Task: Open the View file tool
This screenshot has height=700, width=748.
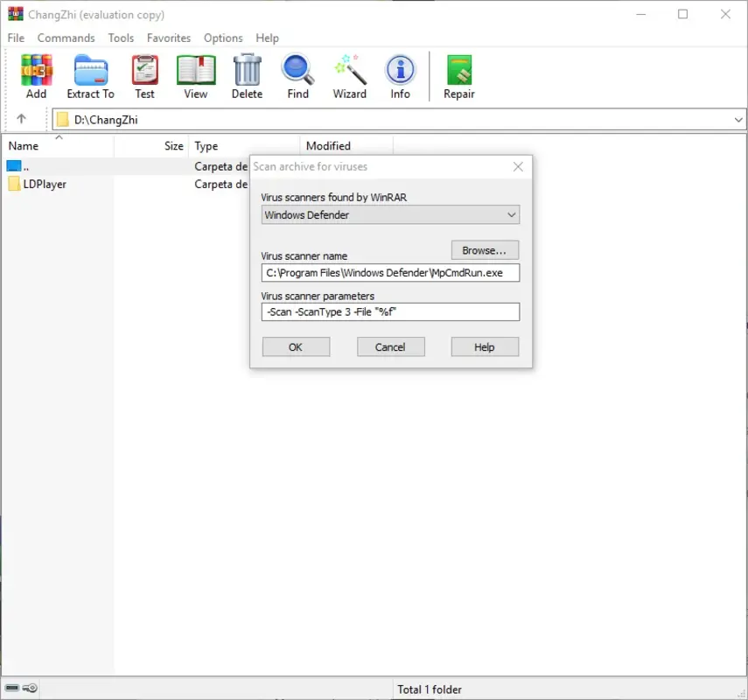Action: (x=195, y=75)
